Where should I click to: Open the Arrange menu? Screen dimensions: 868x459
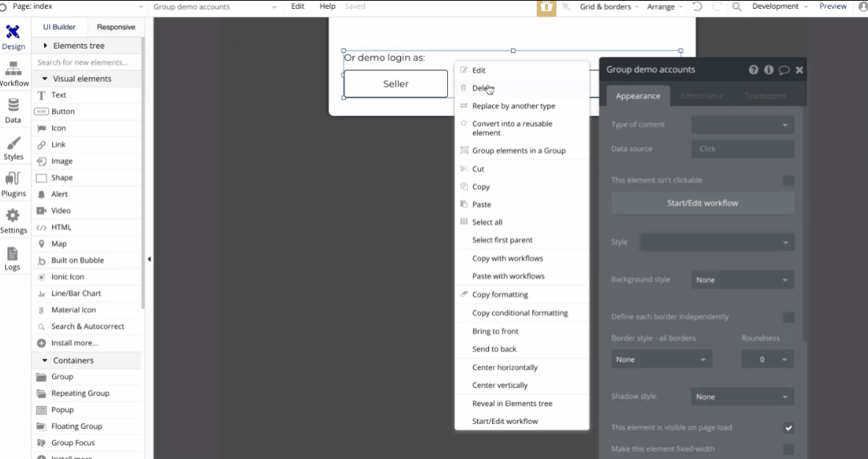point(665,7)
